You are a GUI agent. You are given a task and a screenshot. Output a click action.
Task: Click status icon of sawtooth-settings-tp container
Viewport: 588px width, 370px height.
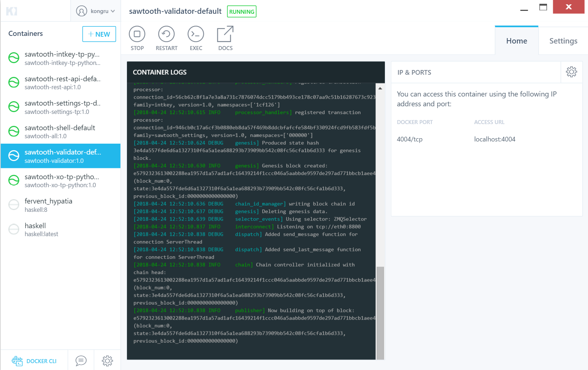14,107
